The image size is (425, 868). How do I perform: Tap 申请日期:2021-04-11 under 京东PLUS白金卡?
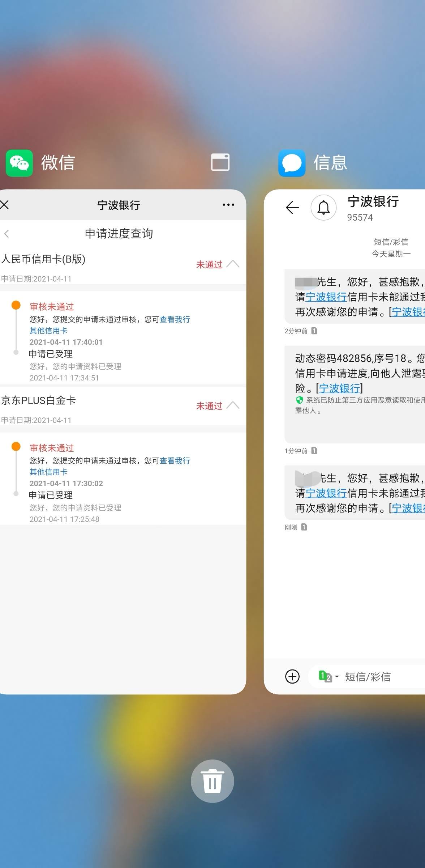[x=36, y=420]
